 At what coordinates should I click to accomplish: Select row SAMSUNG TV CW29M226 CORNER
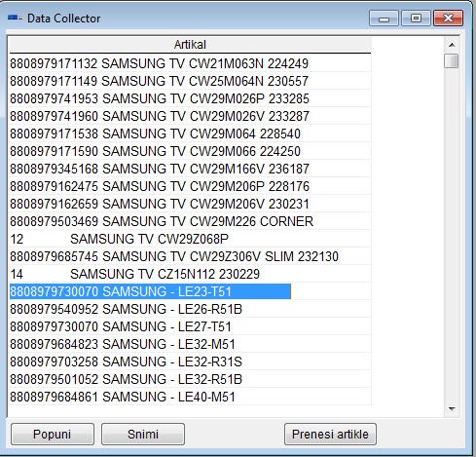(x=190, y=221)
